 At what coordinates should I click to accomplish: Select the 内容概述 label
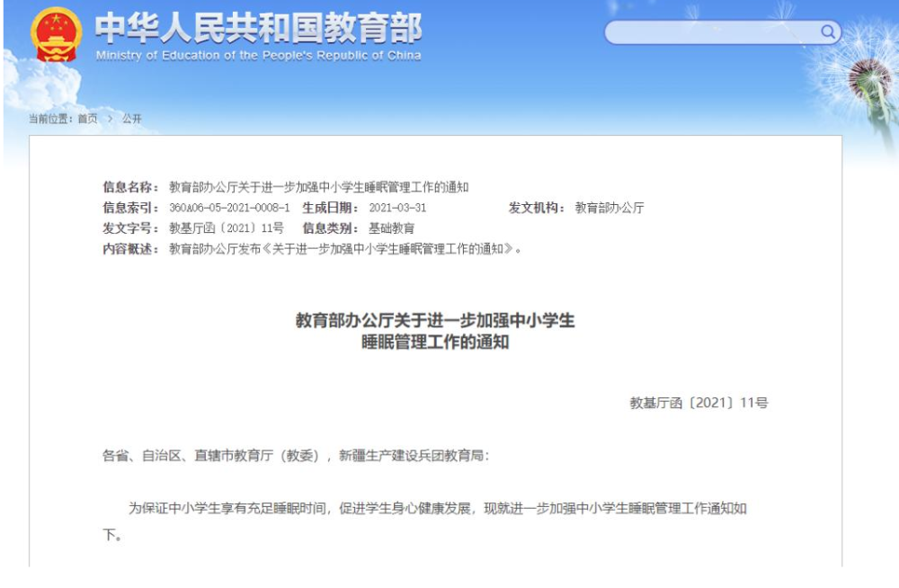pyautogui.click(x=130, y=249)
